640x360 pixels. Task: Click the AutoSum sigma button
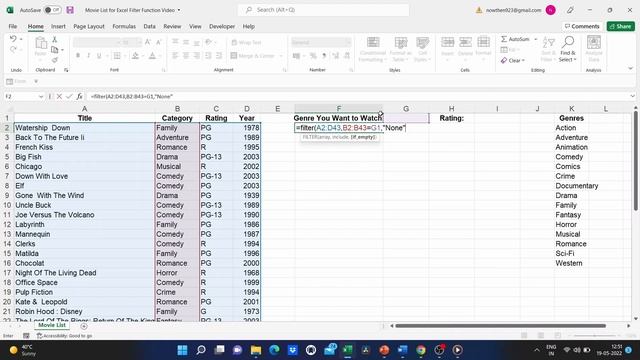[515, 39]
